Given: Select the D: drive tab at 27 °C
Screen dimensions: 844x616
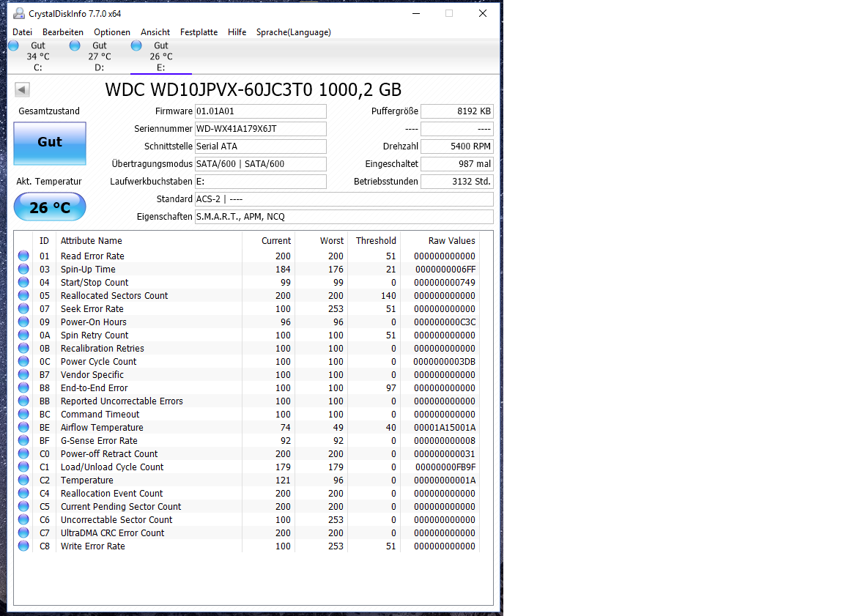Looking at the screenshot, I should pyautogui.click(x=100, y=56).
